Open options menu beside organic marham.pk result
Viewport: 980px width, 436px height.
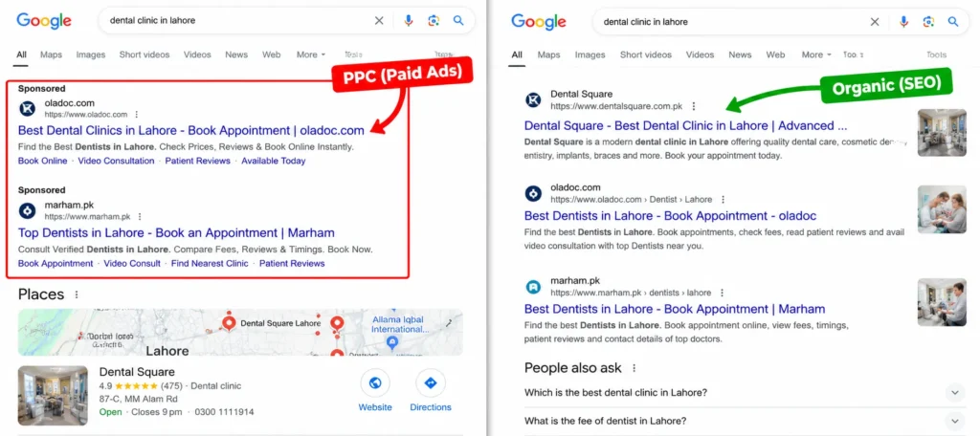[722, 293]
